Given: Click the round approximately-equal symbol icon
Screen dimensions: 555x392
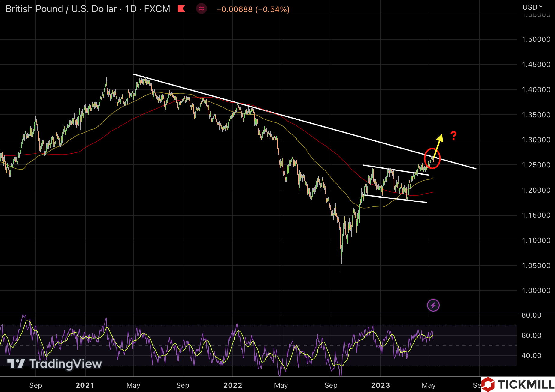Looking at the screenshot, I should click(202, 9).
